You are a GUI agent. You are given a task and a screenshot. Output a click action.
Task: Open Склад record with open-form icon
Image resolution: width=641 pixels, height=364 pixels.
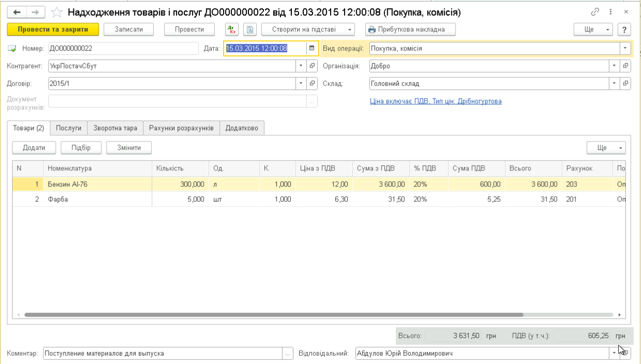[625, 84]
